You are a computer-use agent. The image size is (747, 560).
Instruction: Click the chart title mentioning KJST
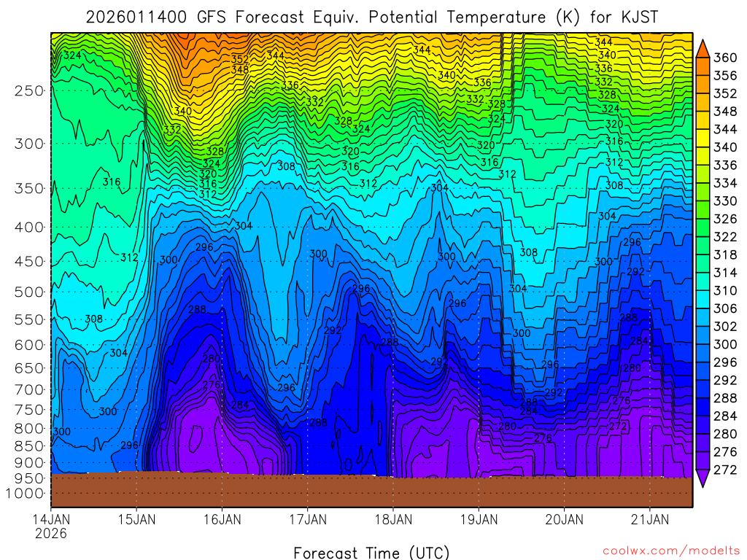click(372, 17)
